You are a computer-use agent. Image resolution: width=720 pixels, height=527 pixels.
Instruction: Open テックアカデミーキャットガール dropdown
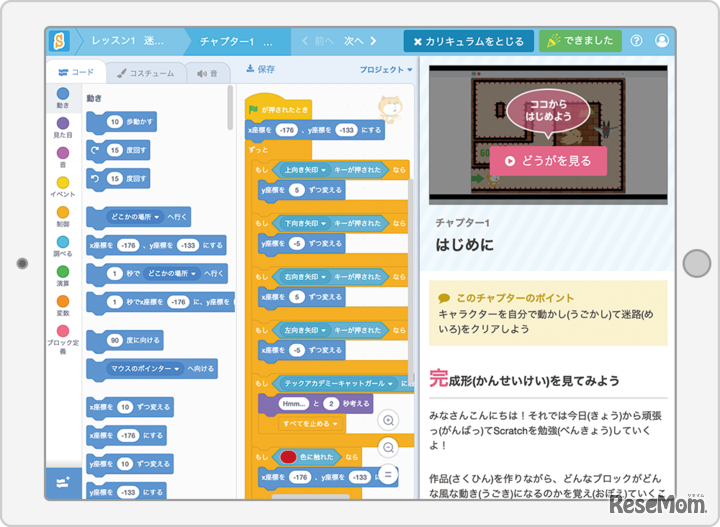click(x=339, y=383)
